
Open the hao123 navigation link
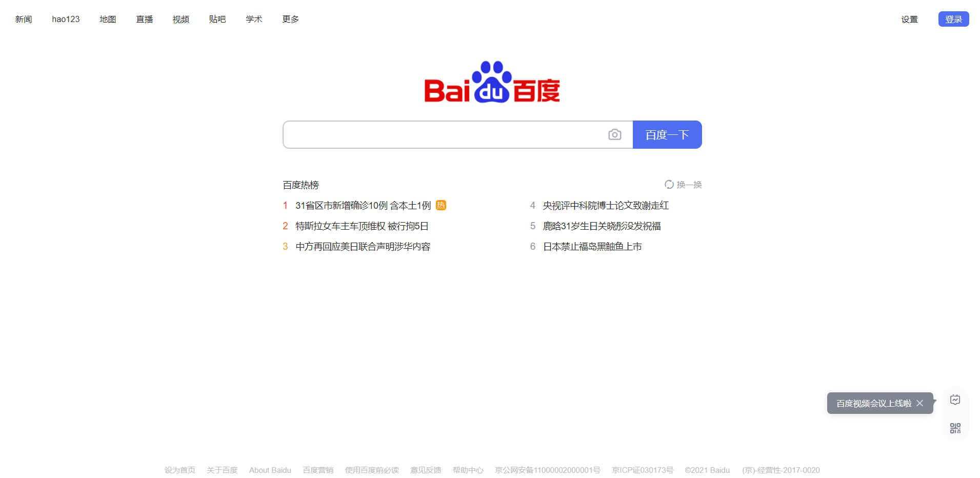[x=66, y=19]
